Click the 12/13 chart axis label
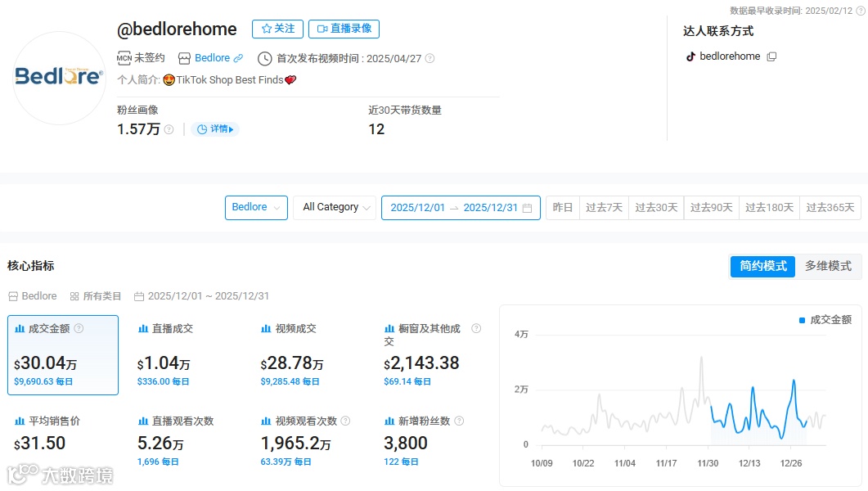The image size is (868, 491). tap(749, 463)
